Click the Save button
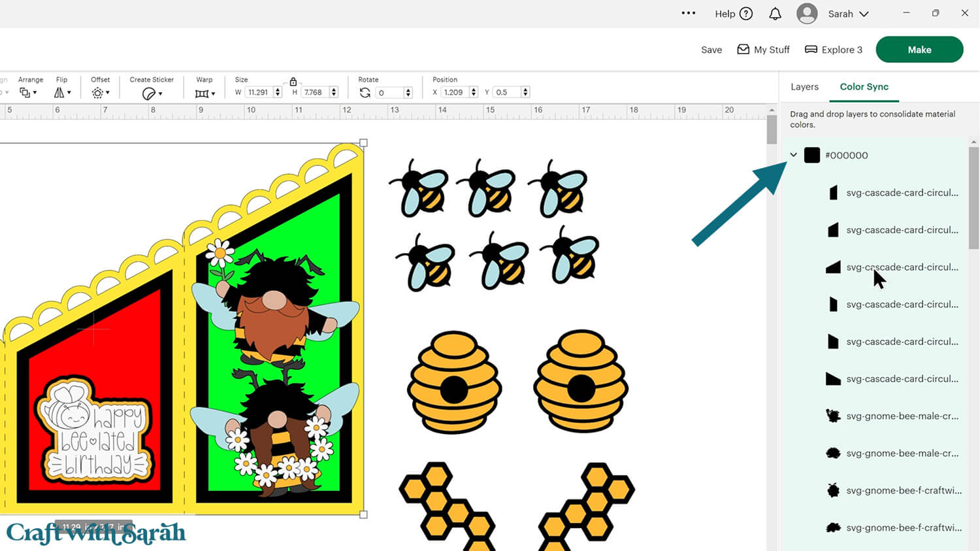Screen dimensions: 980x551 711,50
